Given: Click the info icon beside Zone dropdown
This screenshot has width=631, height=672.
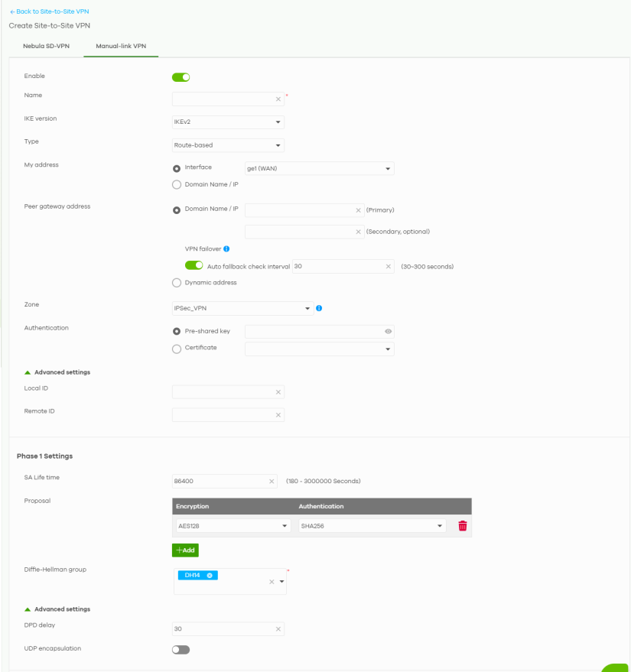Looking at the screenshot, I should coord(318,308).
